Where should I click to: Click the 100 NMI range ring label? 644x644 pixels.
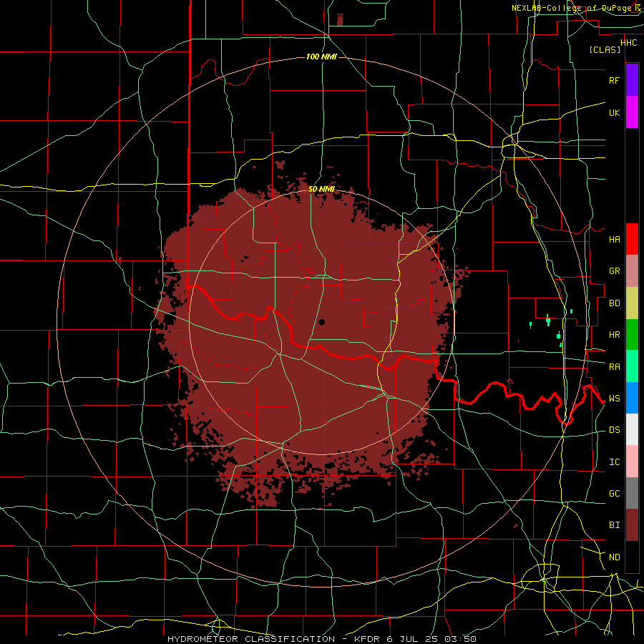(321, 57)
